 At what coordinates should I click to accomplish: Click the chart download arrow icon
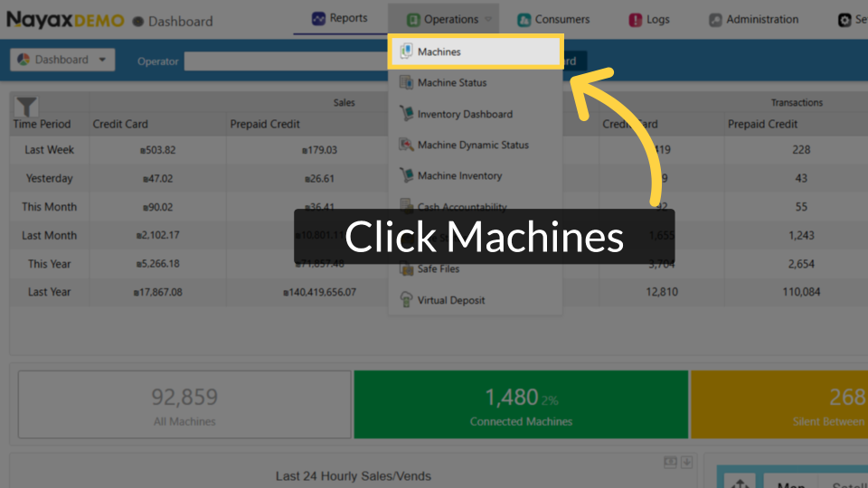click(x=687, y=462)
